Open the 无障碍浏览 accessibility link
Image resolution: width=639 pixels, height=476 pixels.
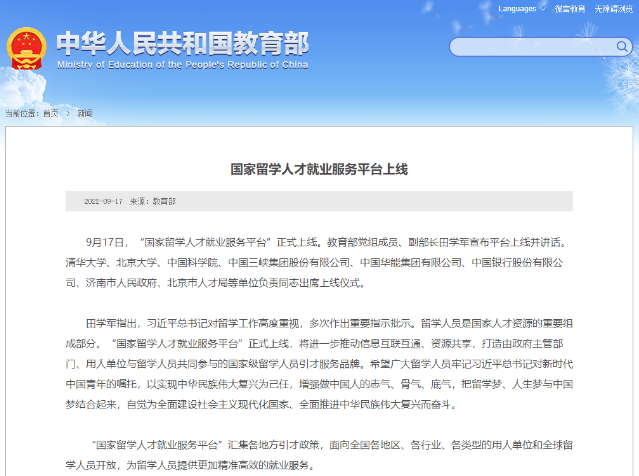(x=613, y=9)
